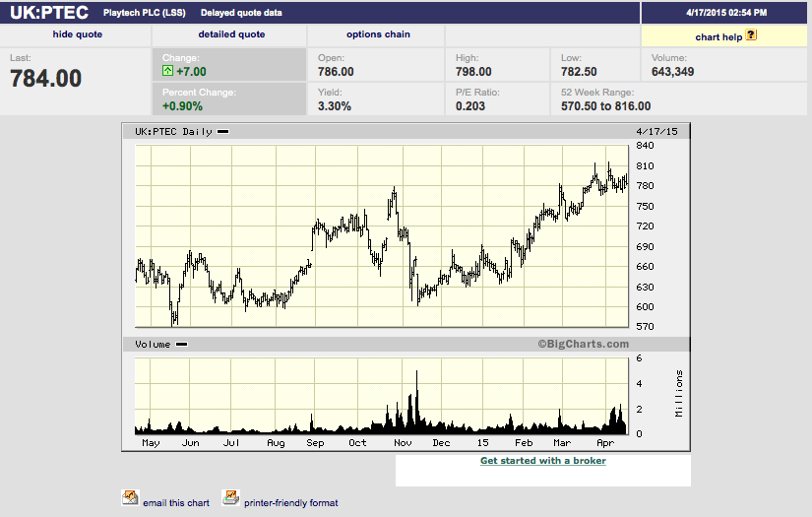Click the Percent Change +0.90% cell
This screenshot has height=517, width=812.
tap(183, 106)
